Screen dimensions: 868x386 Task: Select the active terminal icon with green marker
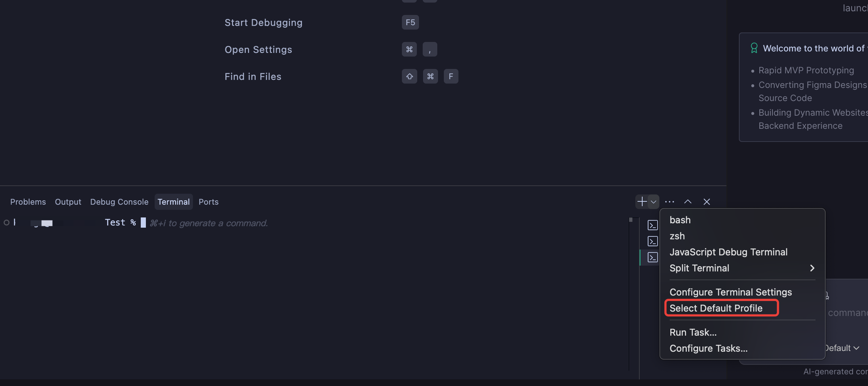click(x=653, y=257)
